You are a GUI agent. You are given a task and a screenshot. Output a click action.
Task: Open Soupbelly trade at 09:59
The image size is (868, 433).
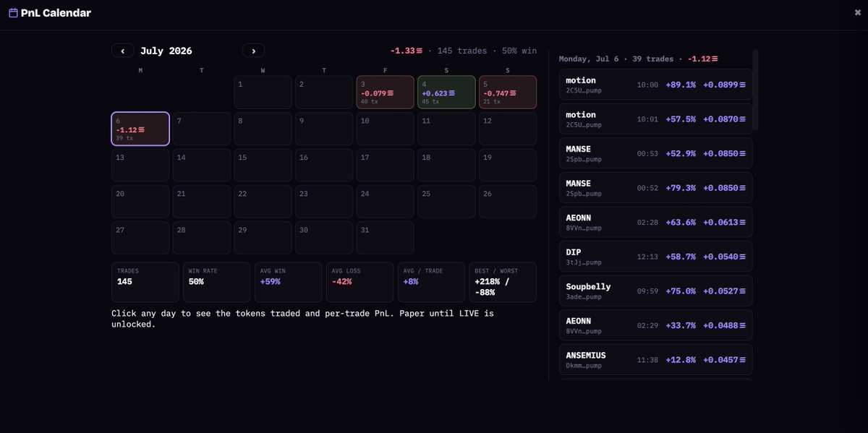pos(655,291)
